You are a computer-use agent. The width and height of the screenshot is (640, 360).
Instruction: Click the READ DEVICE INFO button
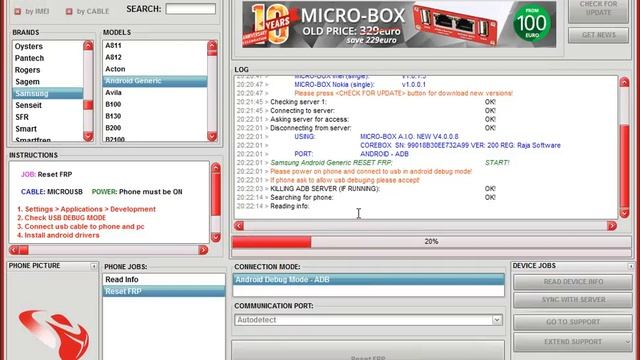573,282
